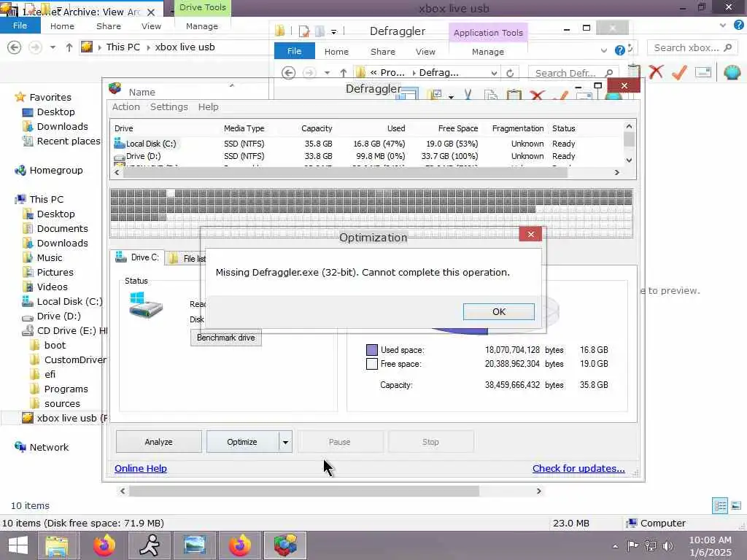Viewport: 747px width, 560px height.
Task: Select Network in the navigation pane
Action: (49, 447)
